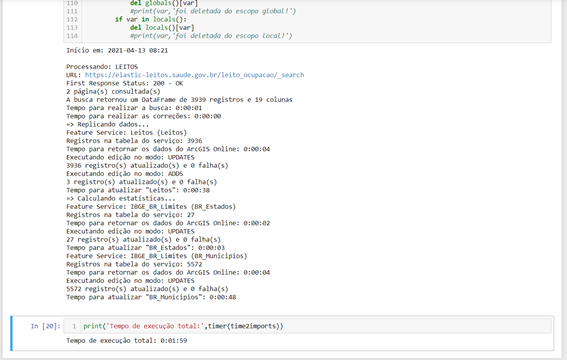Image resolution: width=567 pixels, height=360 pixels.
Task: Click the line 'Processando: LEITOS'
Action: [x=102, y=67]
